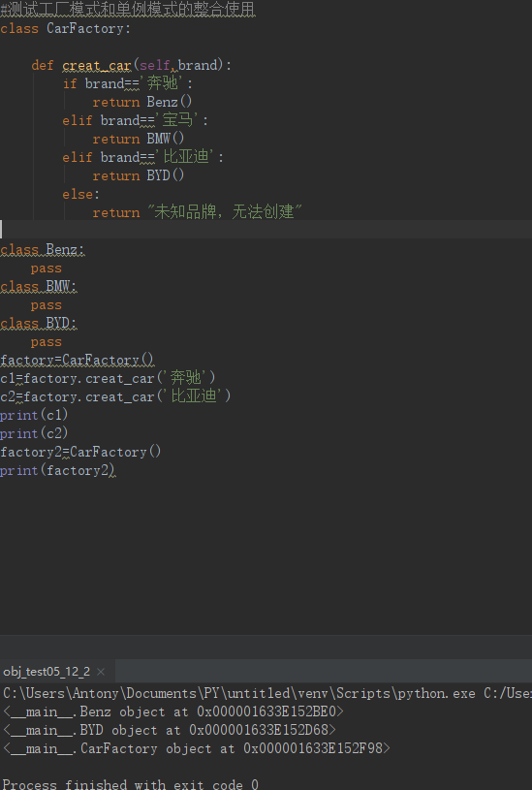Click 'pass' under class BMW
This screenshot has height=790, width=532.
[x=47, y=304]
